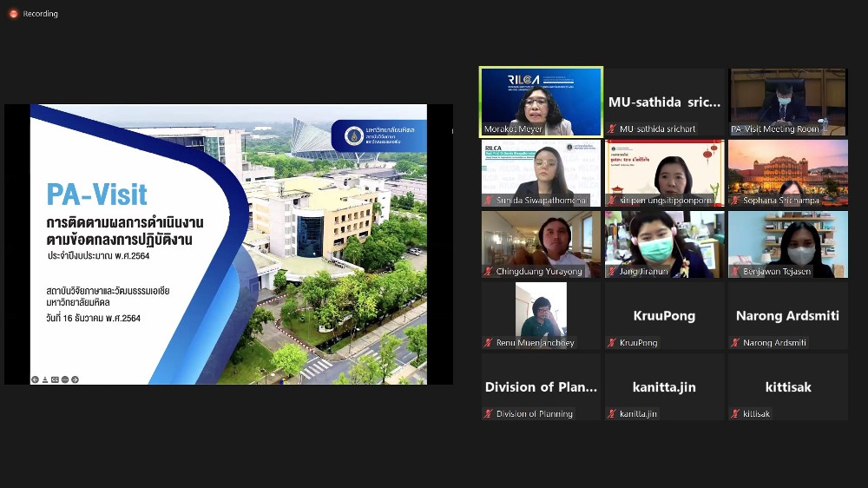The height and width of the screenshot is (488, 868).
Task: Click muted mic icon on KruuPong tile
Action: [612, 343]
